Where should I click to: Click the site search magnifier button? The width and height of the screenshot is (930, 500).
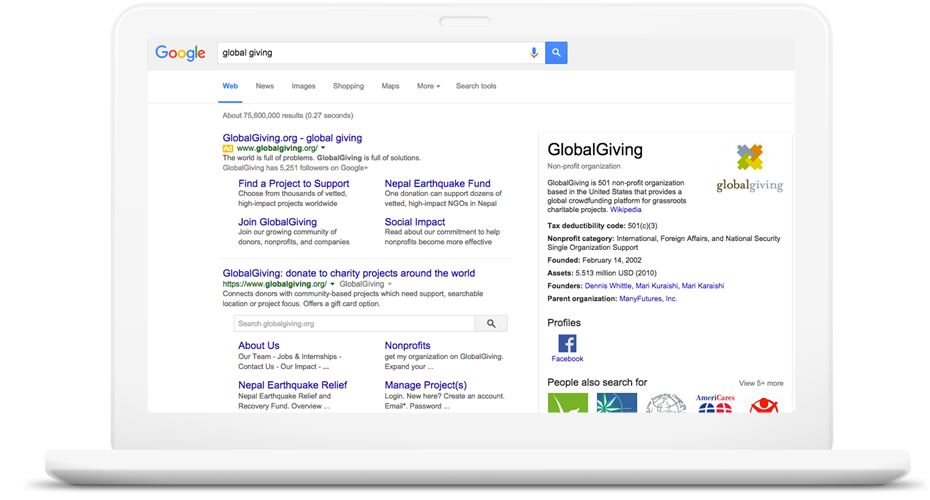point(491,324)
